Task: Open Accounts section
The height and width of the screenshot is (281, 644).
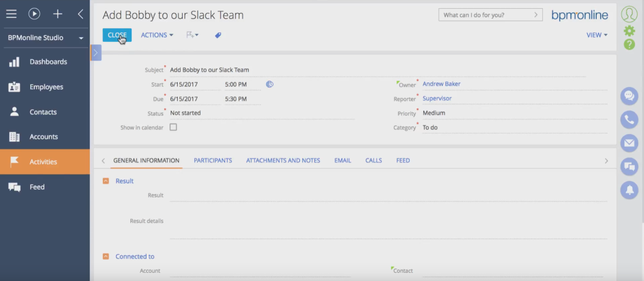Action: click(x=45, y=137)
